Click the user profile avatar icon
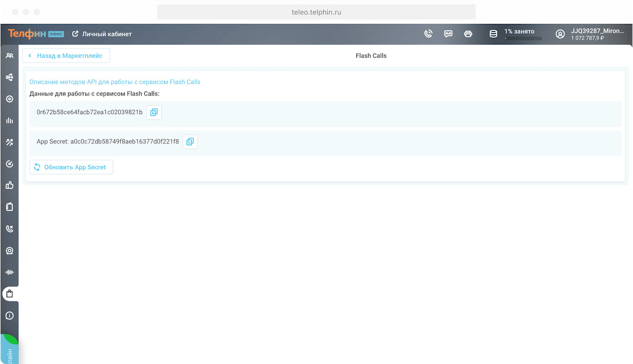 (x=560, y=34)
